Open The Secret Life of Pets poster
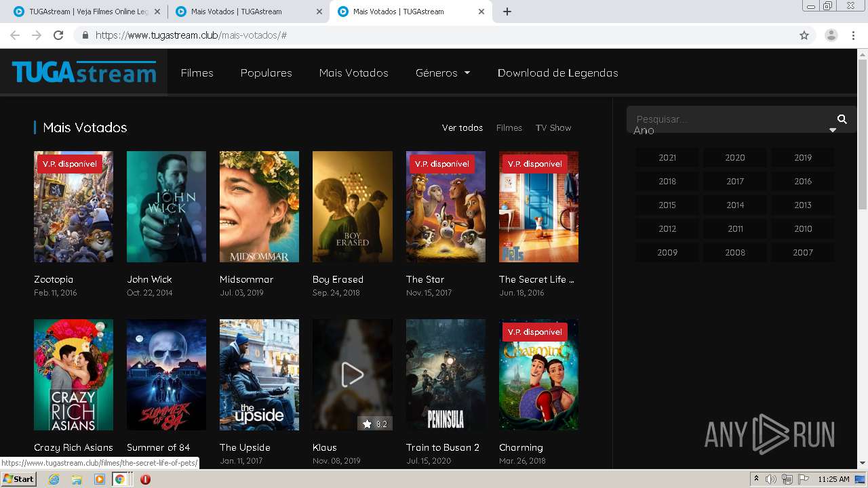Image resolution: width=868 pixels, height=488 pixels. tap(538, 207)
